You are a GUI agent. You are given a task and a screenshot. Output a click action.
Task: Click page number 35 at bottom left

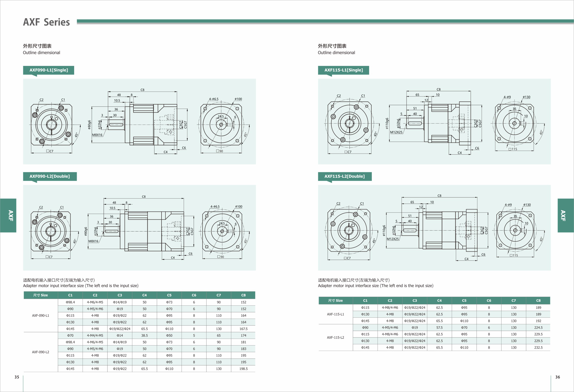17,377
